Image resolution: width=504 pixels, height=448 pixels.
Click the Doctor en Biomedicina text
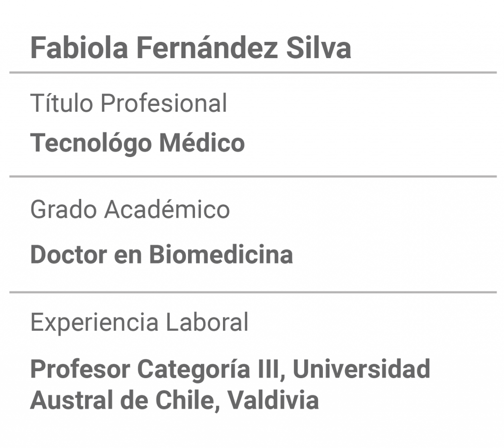161,255
